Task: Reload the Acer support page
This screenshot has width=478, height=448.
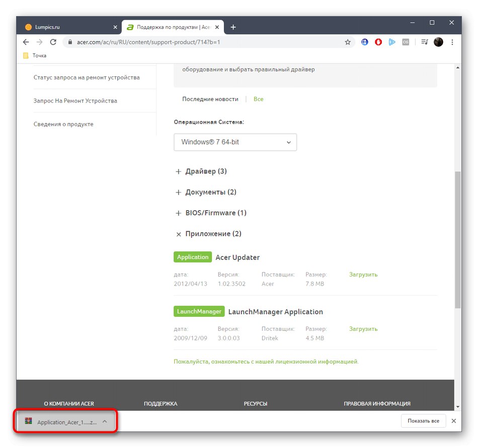Action: pyautogui.click(x=53, y=42)
